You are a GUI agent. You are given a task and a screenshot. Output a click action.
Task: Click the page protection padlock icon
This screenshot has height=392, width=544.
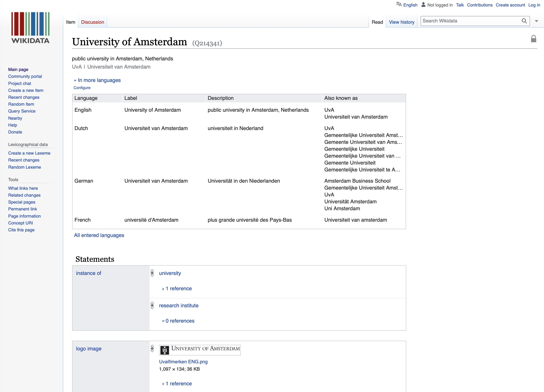point(533,39)
